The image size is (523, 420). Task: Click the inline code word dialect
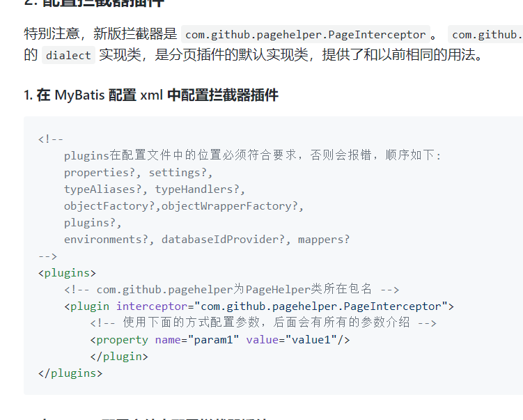point(68,55)
